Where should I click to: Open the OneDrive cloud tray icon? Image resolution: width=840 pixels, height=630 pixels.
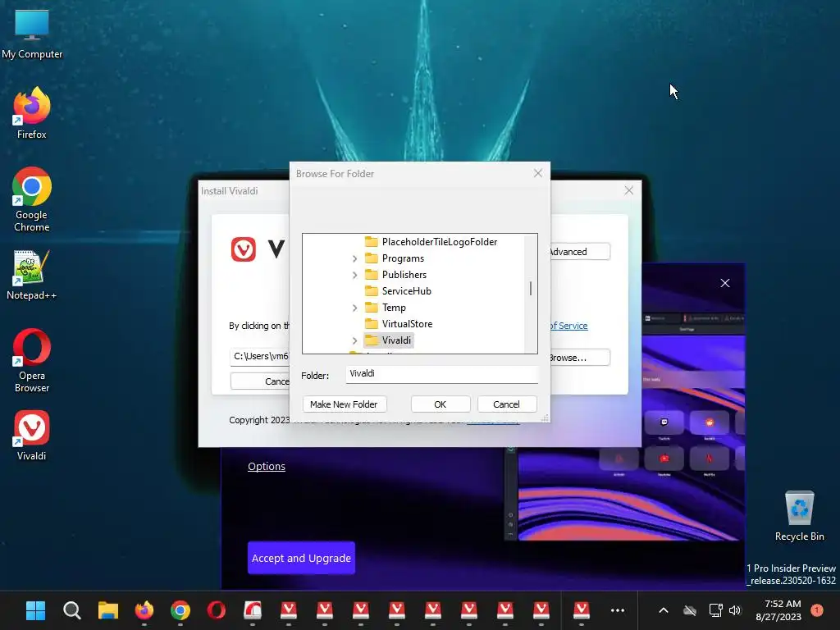click(690, 610)
